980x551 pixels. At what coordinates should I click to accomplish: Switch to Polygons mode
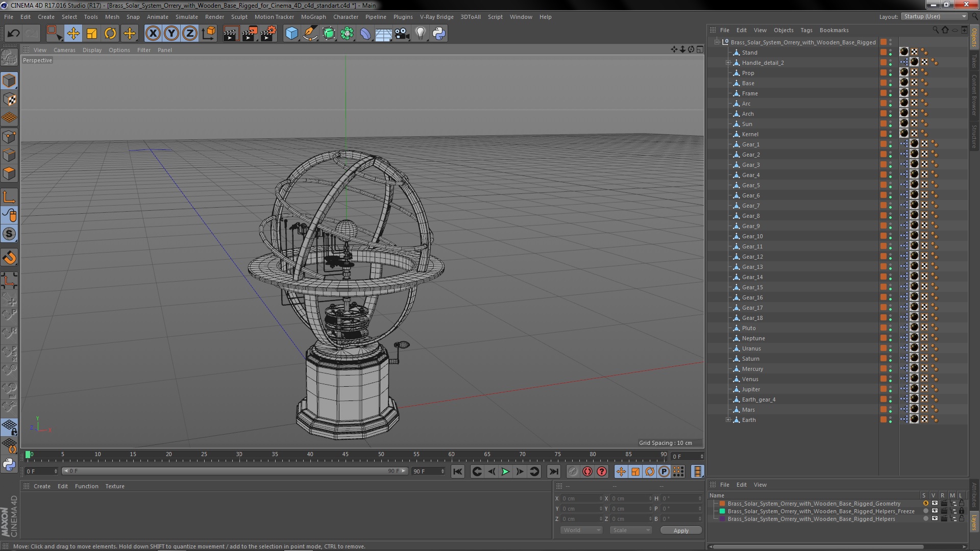pyautogui.click(x=9, y=173)
